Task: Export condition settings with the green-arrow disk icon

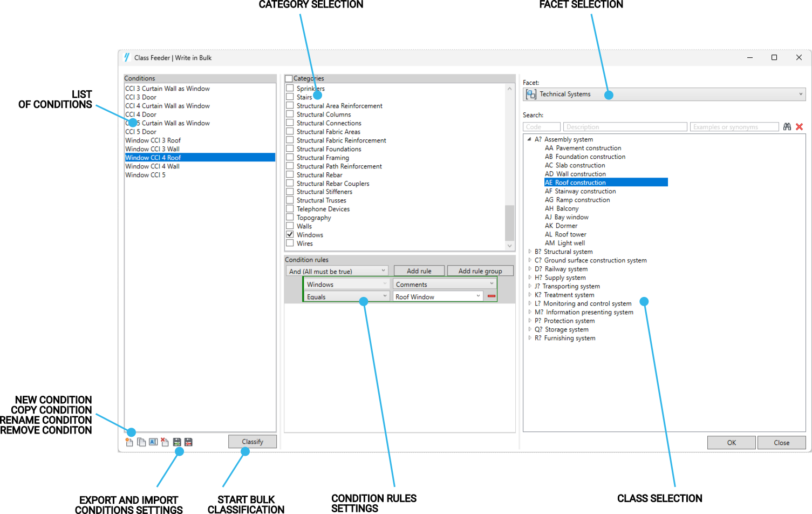Action: [x=177, y=442]
